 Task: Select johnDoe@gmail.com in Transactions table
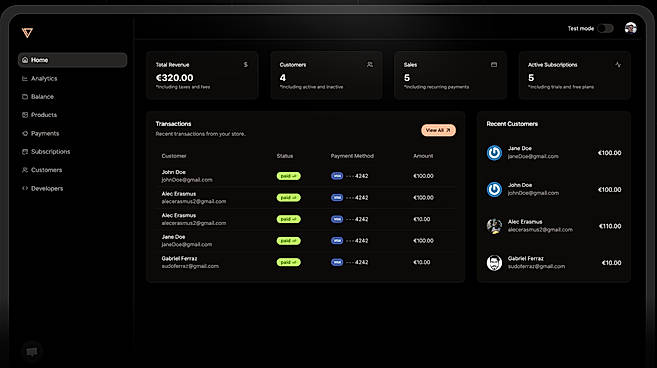187,180
